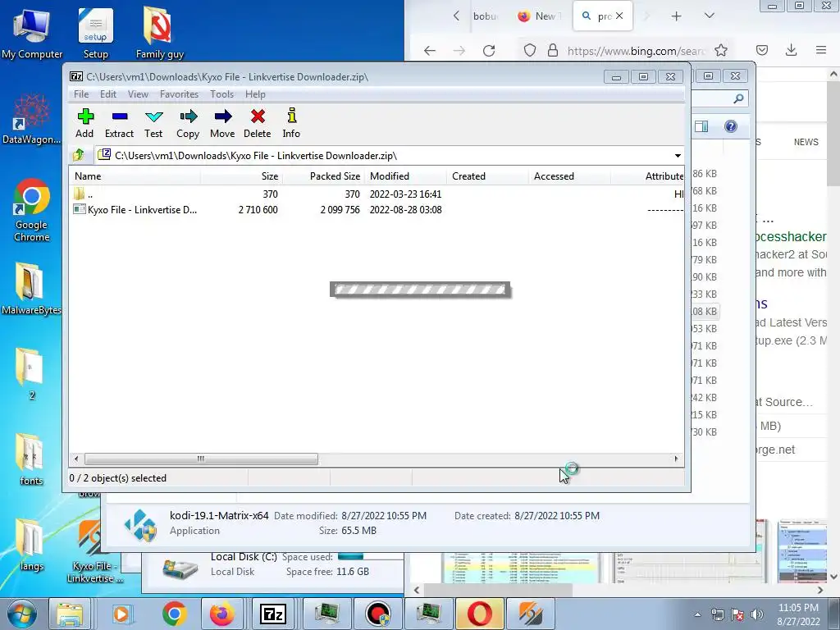Open the Help menu in 7-Zip
Screen dimensions: 840x630
coord(256,94)
